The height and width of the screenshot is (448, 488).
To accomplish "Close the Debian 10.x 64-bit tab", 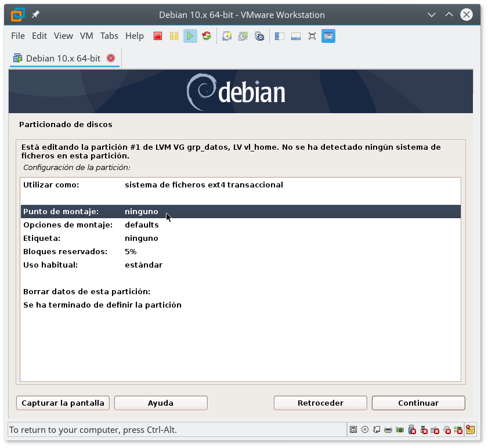I will (x=111, y=58).
